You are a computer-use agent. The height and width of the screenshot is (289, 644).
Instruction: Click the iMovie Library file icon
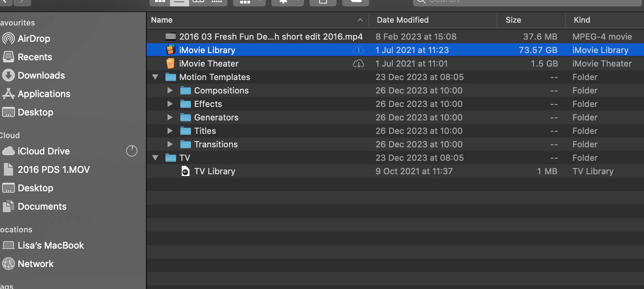(171, 50)
